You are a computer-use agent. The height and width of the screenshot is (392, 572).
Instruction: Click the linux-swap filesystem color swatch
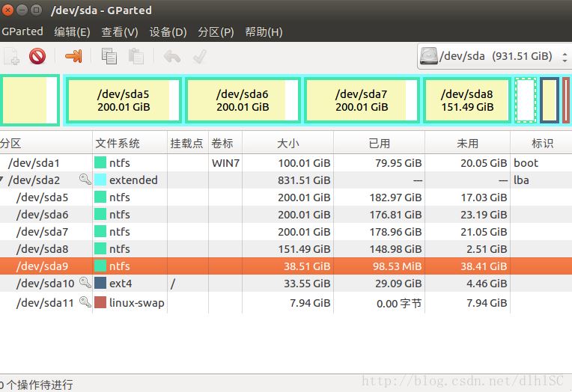point(100,303)
